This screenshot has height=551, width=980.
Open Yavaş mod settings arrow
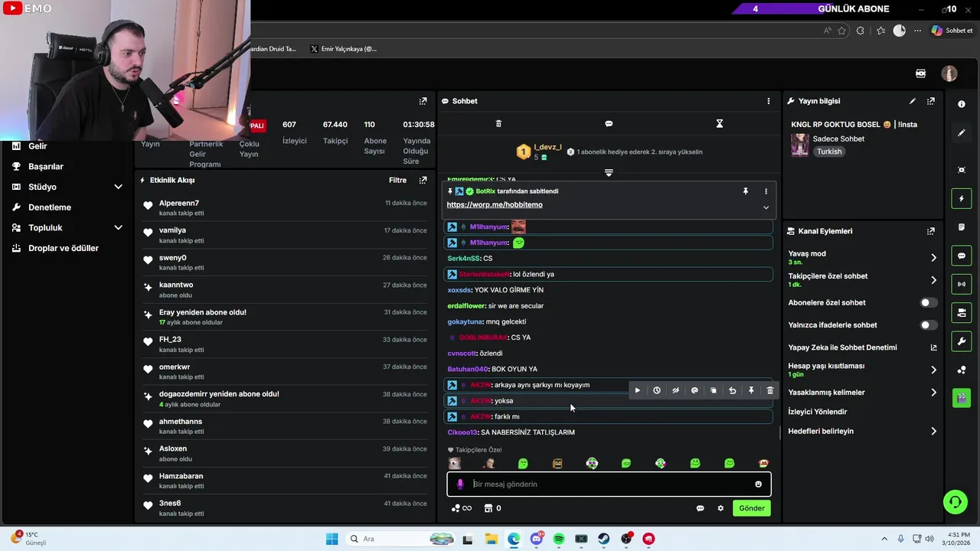coord(933,258)
